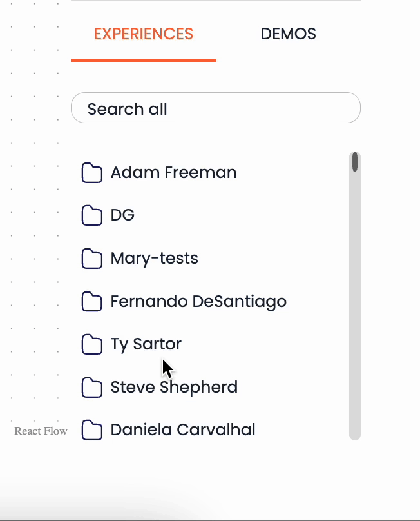Switch to the DEMOS tab
The width and height of the screenshot is (420, 521).
point(288,34)
